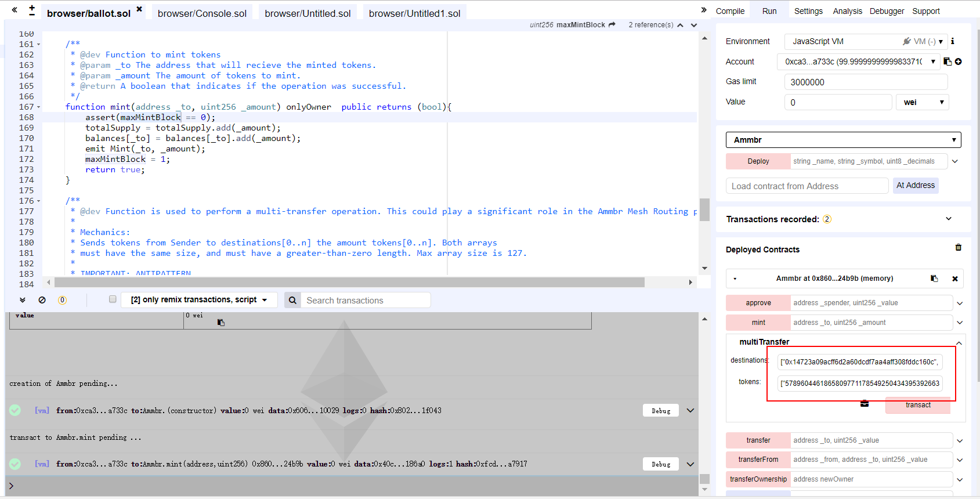This screenshot has height=499, width=980.
Task: Jump to maxMintBlock definition arrow icon
Action: [612, 25]
